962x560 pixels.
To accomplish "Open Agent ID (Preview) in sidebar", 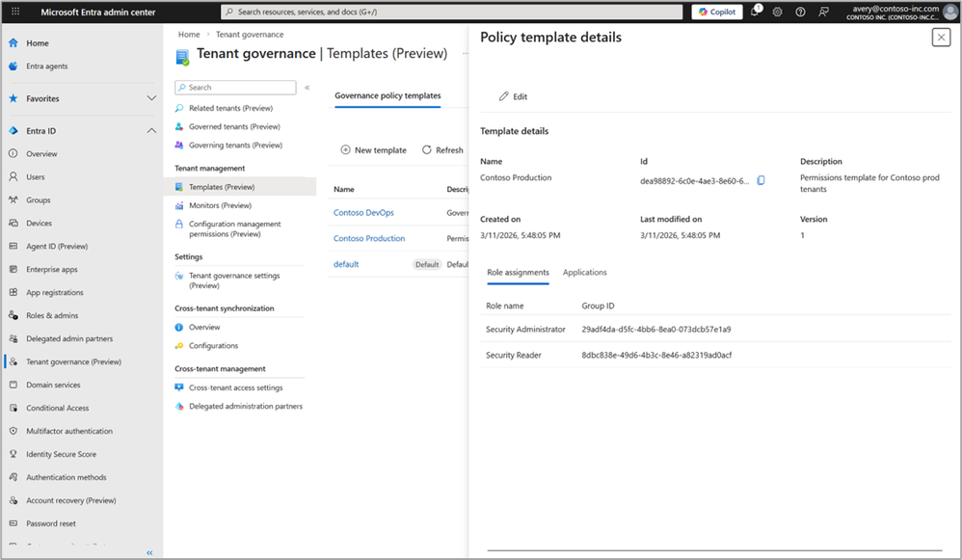I will click(x=57, y=246).
